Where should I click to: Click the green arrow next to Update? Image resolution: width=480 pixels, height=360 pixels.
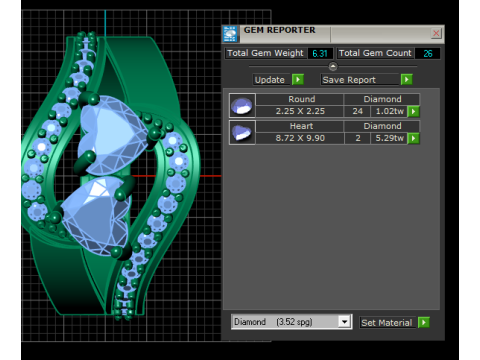pyautogui.click(x=298, y=80)
